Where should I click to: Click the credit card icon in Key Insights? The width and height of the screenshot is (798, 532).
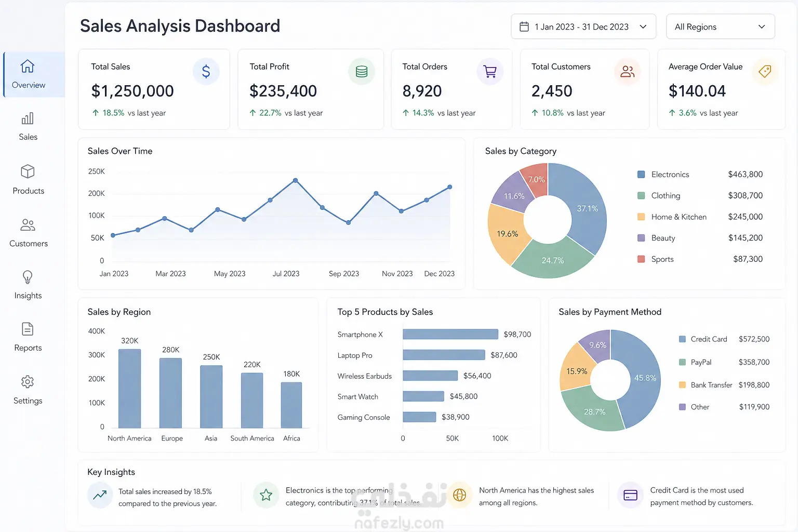click(x=630, y=495)
